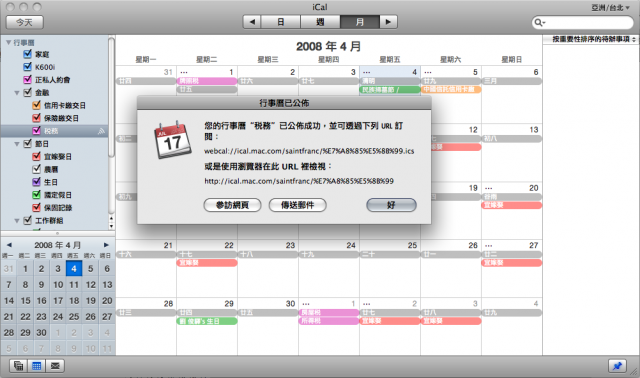The width and height of the screenshot is (640, 378).
Task: Show next month in mini calendar
Action: tap(106, 245)
